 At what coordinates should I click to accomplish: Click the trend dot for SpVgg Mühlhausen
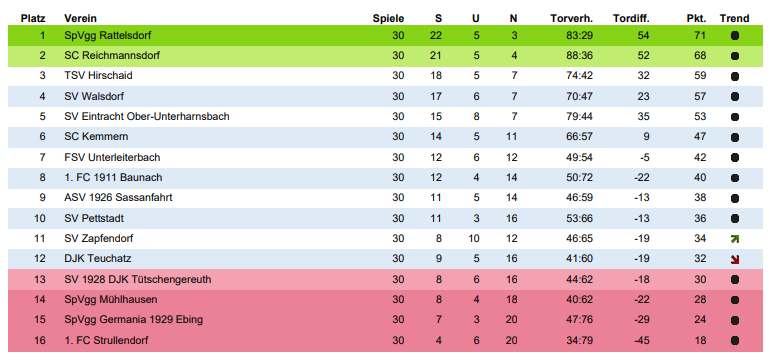[735, 300]
